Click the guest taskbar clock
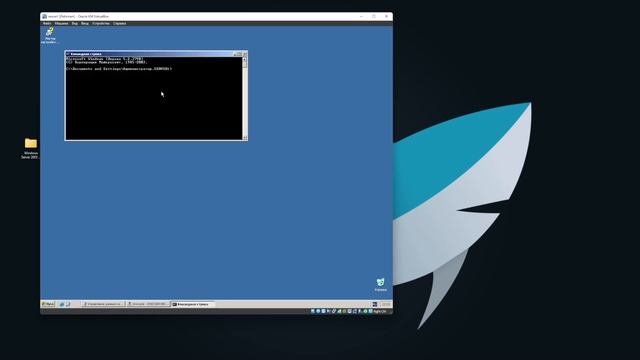The height and width of the screenshot is (360, 640). click(386, 304)
